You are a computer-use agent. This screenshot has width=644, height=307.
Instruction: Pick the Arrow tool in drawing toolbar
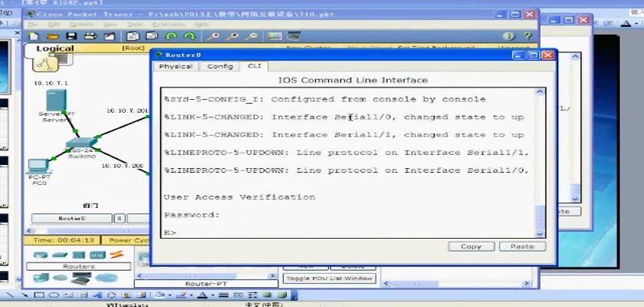click(x=25, y=295)
